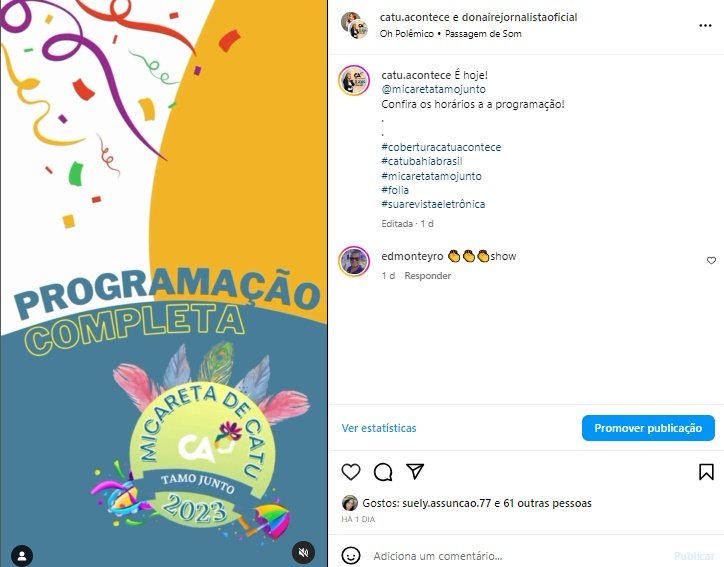The image size is (724, 567).
Task: Save the post with the bookmark icon
Action: click(x=706, y=472)
